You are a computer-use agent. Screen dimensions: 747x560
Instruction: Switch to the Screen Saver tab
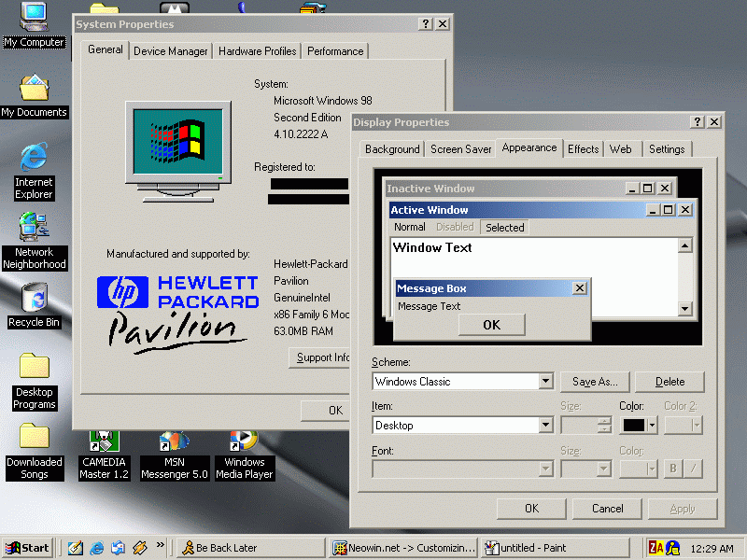(x=460, y=148)
